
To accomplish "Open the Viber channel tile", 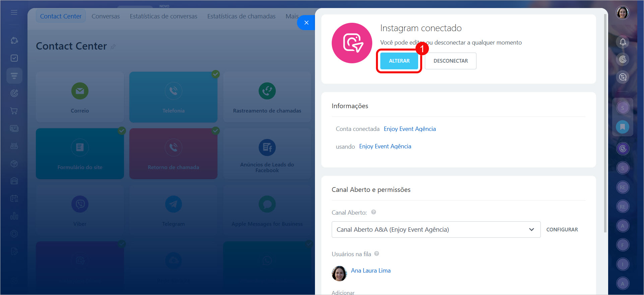I will coord(80,210).
